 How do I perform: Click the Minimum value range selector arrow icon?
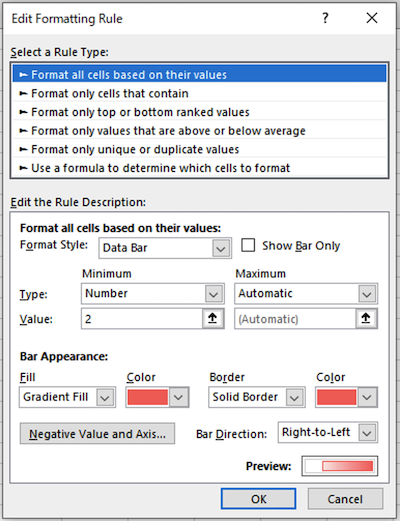pyautogui.click(x=213, y=319)
